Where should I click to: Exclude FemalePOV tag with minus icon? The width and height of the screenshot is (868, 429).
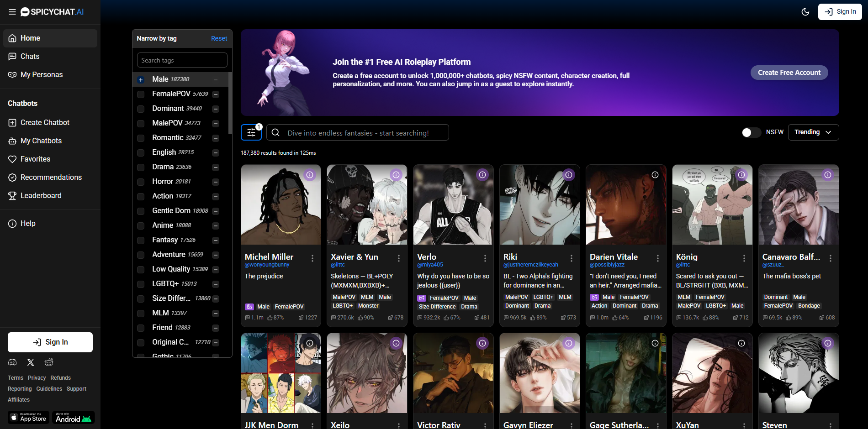216,94
